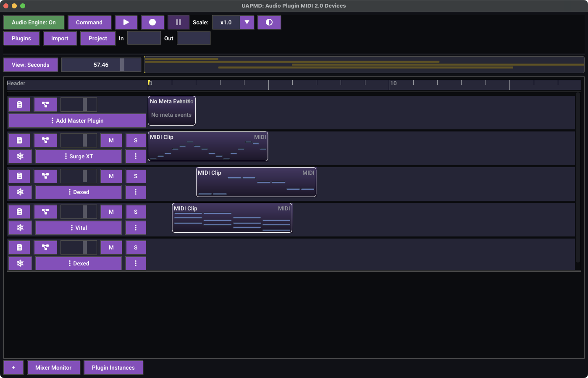The image size is (588, 378).
Task: Click the volume slider on the Vital track
Action: 79,212
